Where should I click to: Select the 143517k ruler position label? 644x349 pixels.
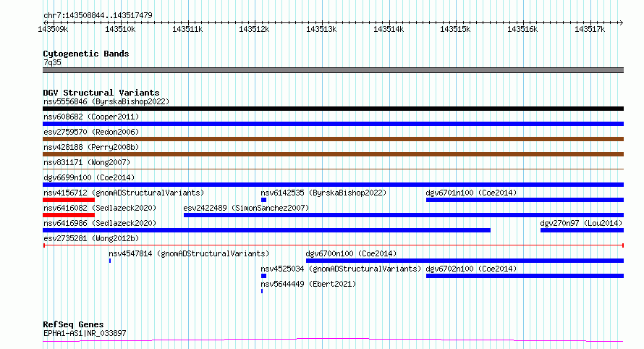590,29
